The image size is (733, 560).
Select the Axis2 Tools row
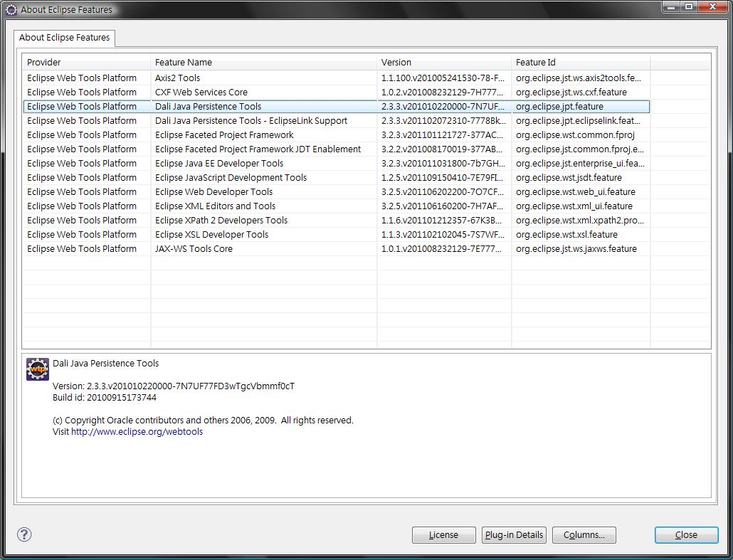[x=336, y=78]
